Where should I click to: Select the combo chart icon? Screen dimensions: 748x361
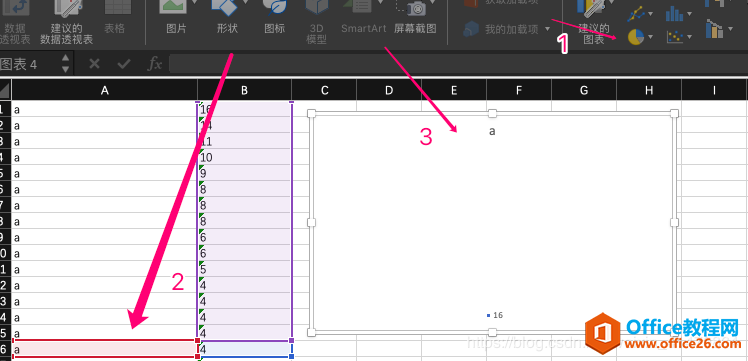714,29
